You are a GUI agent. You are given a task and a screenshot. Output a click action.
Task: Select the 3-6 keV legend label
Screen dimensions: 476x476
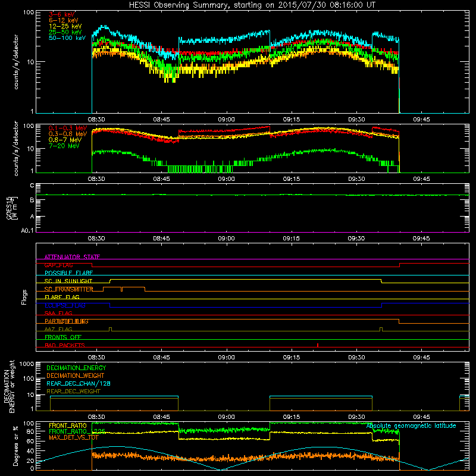tap(62, 14)
